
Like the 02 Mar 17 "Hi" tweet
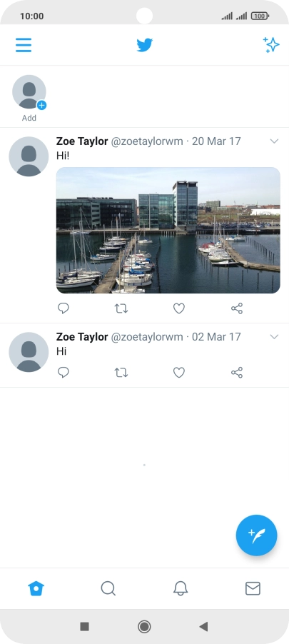point(179,373)
